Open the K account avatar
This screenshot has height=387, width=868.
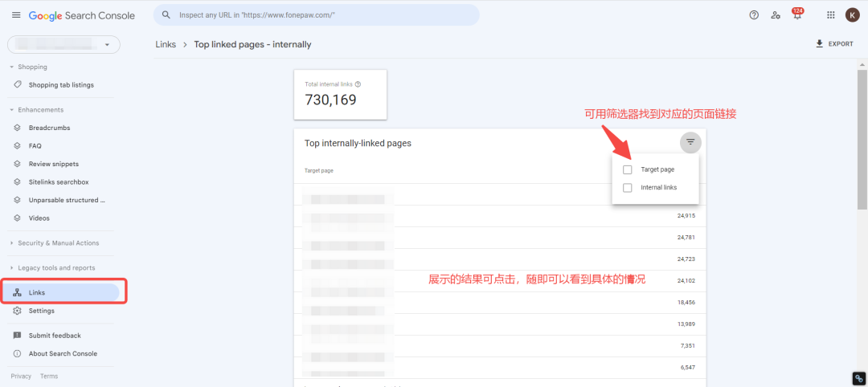[852, 15]
